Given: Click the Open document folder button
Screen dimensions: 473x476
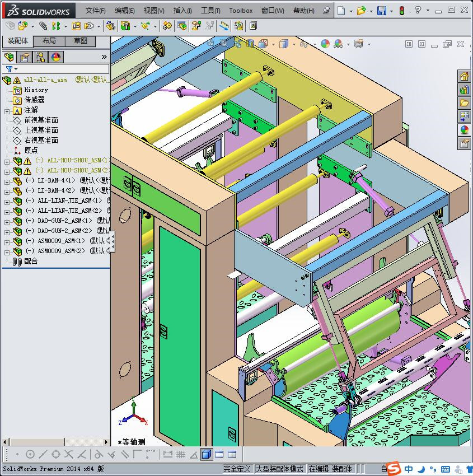Looking at the screenshot, I should pos(361,11).
